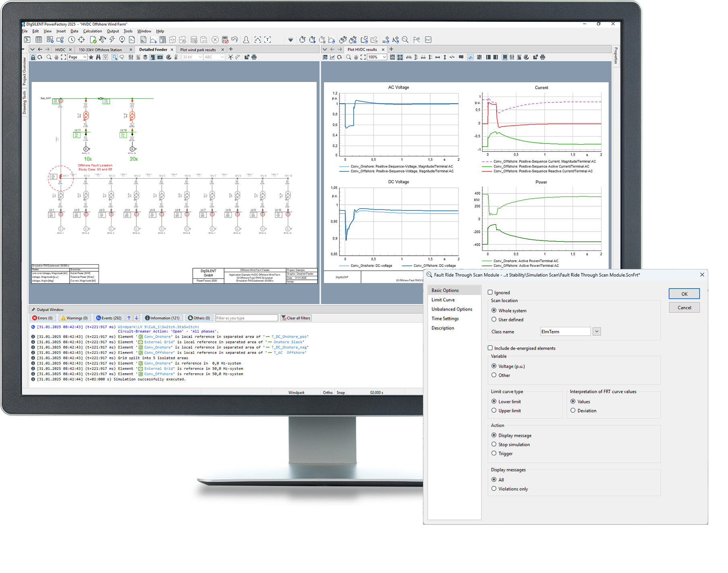
Task: Expand the Page zoom dropdown
Action: click(85, 58)
